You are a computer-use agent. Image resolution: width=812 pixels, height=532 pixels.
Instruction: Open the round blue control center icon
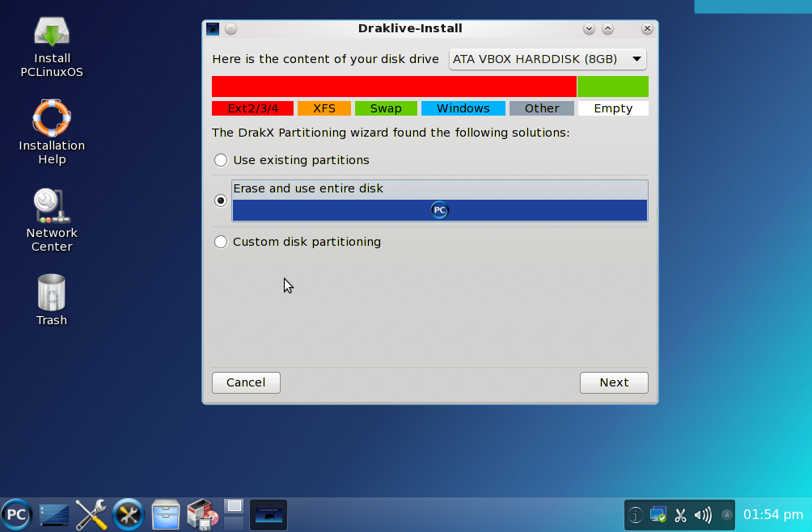(x=129, y=515)
